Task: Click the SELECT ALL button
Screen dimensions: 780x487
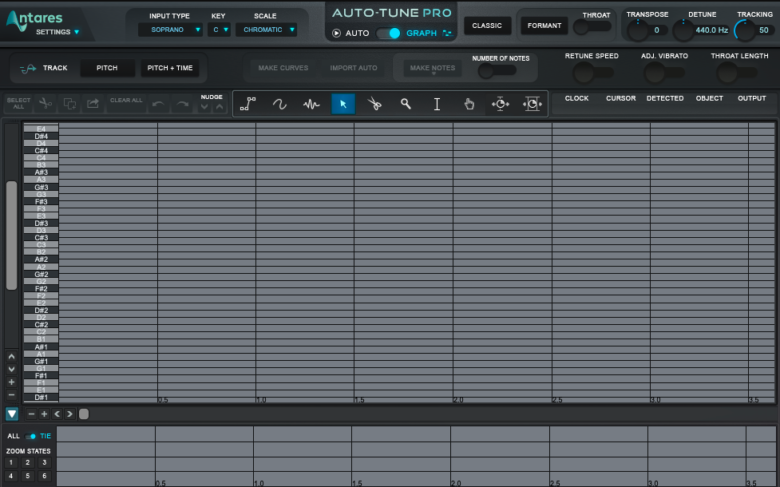Action: [x=18, y=103]
